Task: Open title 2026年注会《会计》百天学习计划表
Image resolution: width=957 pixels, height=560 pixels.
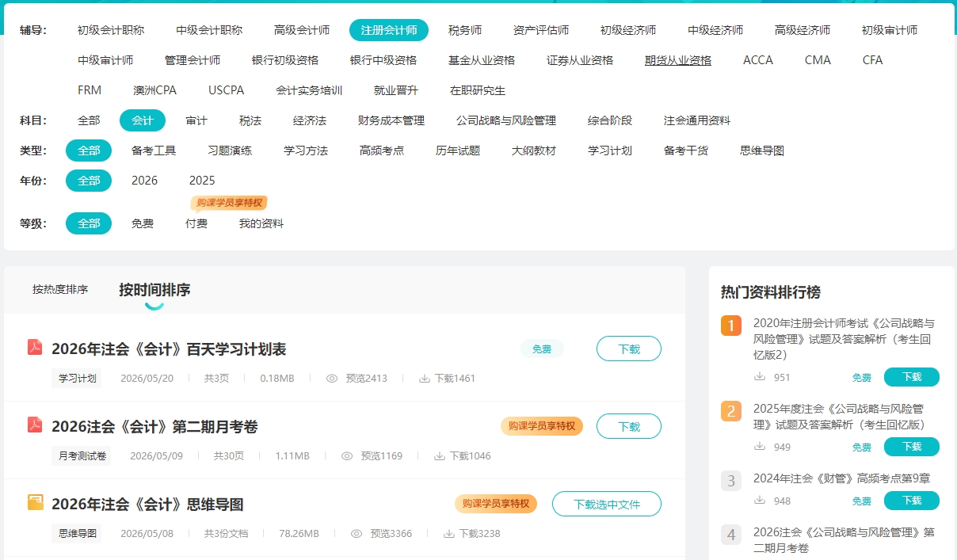Action: click(169, 349)
